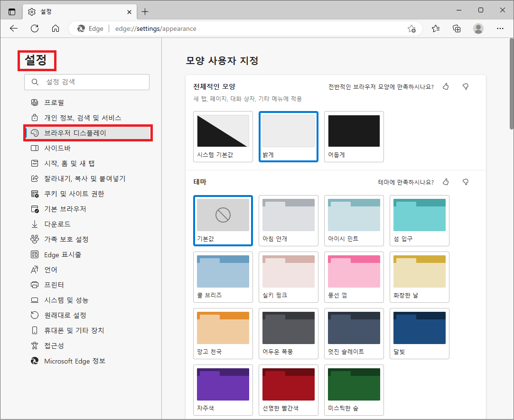Open a new tab with plus button
This screenshot has height=420, width=514.
[x=145, y=12]
